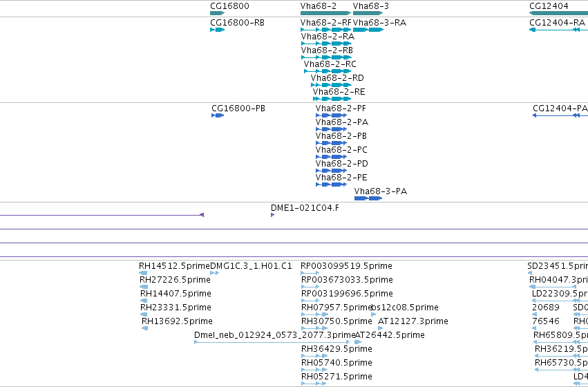
Task: Select the RH36429.5prime EST label
Action: click(336, 349)
